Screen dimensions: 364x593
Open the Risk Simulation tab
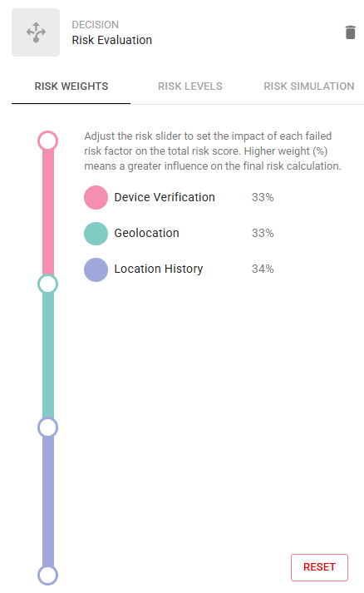309,86
